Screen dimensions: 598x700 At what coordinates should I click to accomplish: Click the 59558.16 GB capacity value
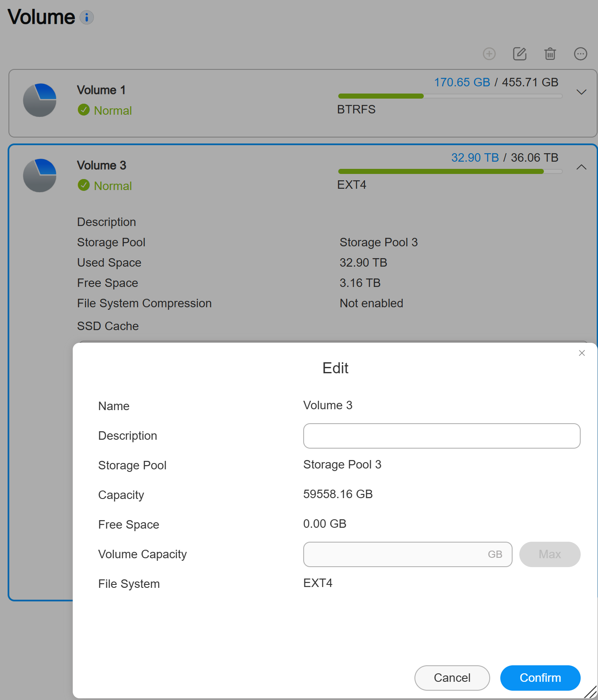click(x=338, y=494)
